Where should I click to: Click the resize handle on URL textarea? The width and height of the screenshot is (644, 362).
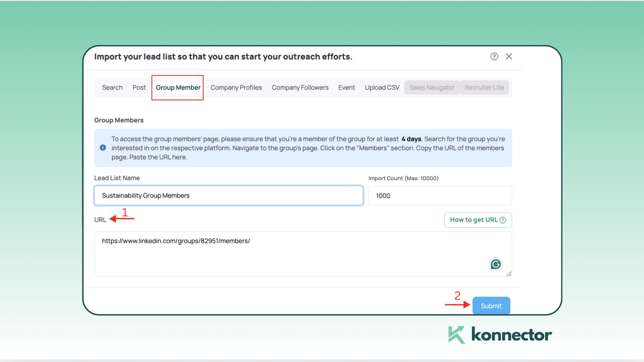[x=509, y=273]
